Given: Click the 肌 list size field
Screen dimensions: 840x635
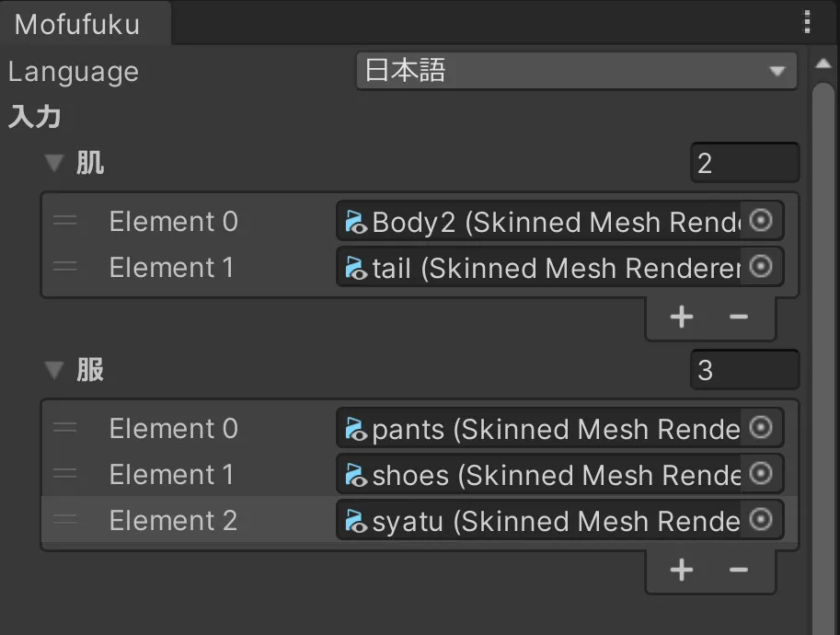Looking at the screenshot, I should [744, 164].
